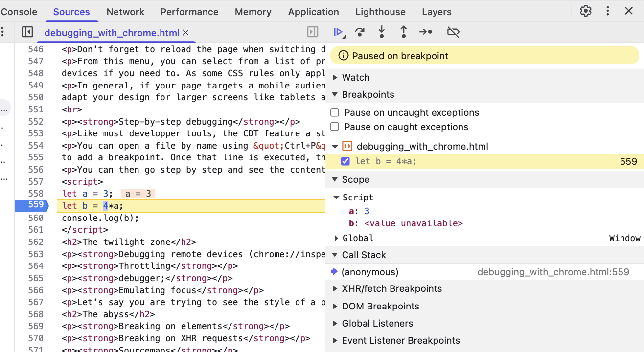Expand Event Listener Breakpoints section
The image size is (644, 352).
pos(335,341)
